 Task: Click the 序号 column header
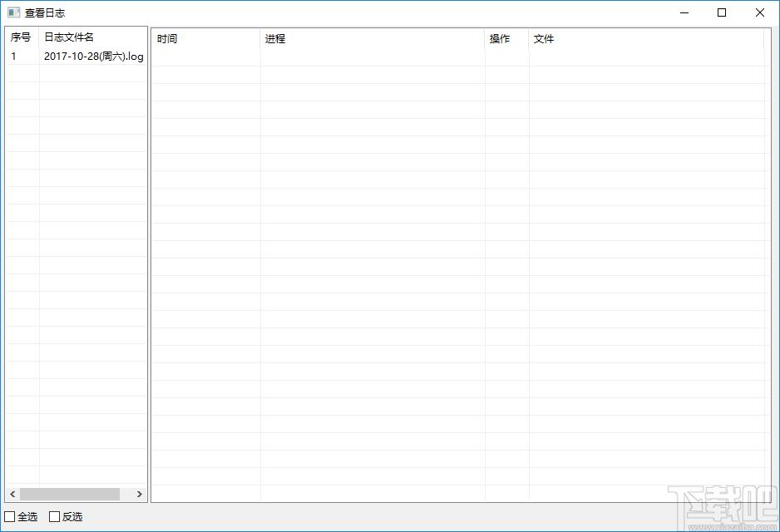(22, 37)
